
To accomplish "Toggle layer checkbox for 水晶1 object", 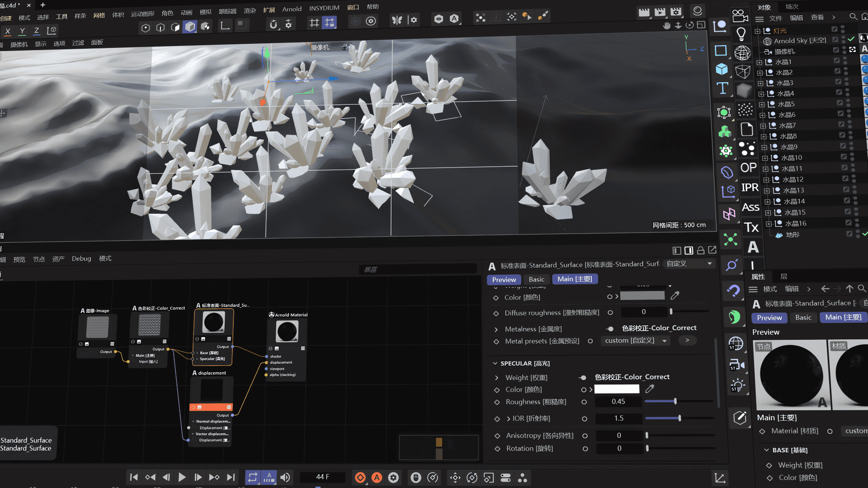I will (x=837, y=61).
